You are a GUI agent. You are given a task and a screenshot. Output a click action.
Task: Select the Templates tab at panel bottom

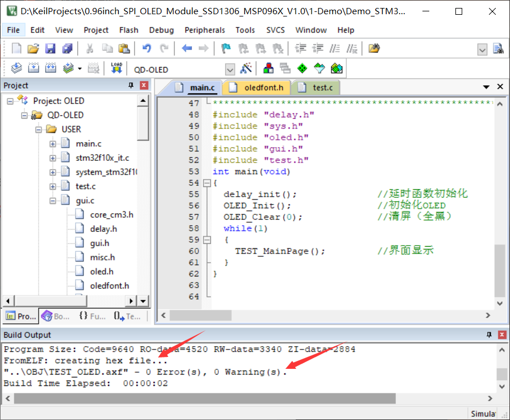point(127,316)
